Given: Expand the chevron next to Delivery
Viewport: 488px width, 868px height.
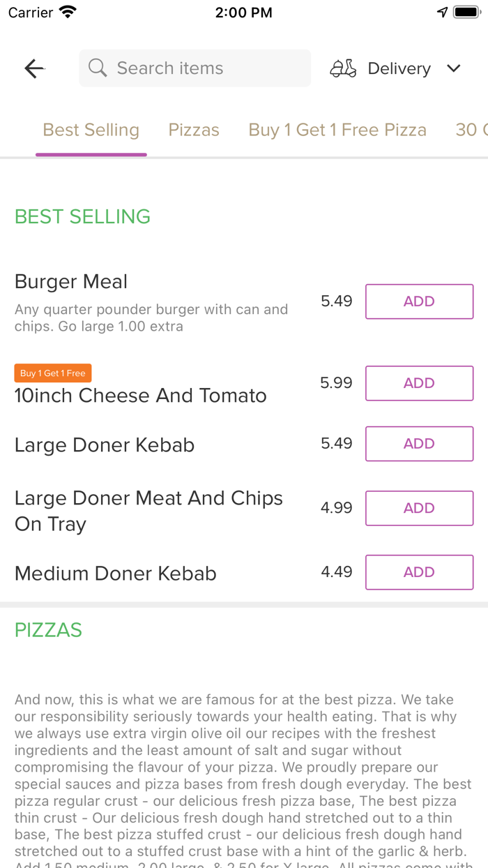Looking at the screenshot, I should [x=453, y=68].
